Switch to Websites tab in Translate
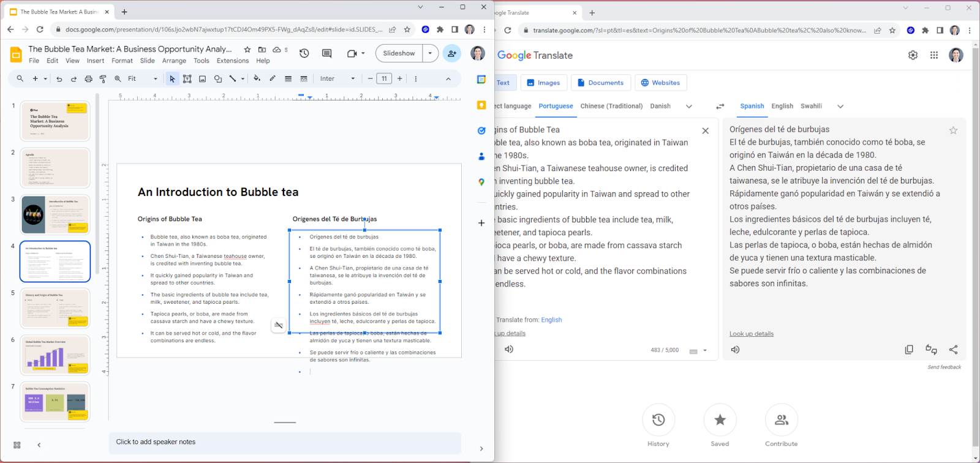Screen dimensions: 980x463 pyautogui.click(x=660, y=83)
